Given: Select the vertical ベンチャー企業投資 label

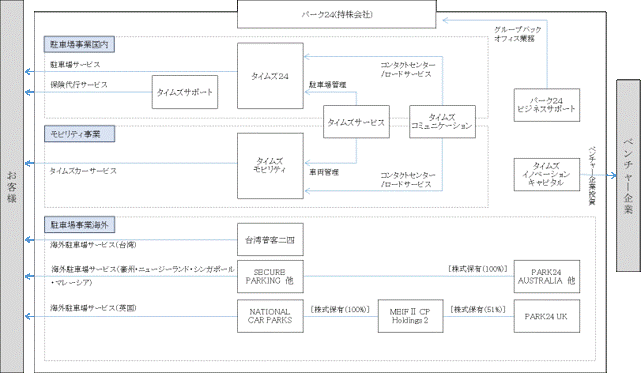Looking at the screenshot, I should coord(592,175).
